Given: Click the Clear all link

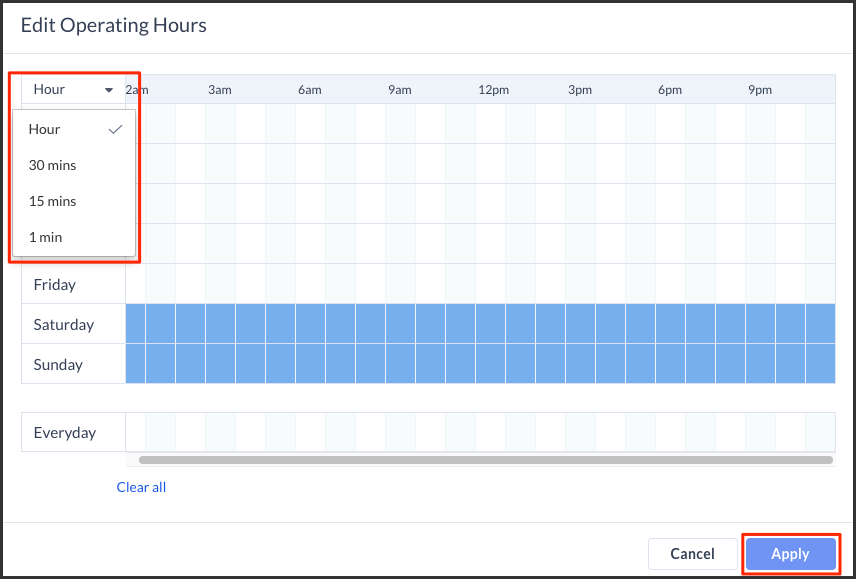Looking at the screenshot, I should pyautogui.click(x=141, y=487).
